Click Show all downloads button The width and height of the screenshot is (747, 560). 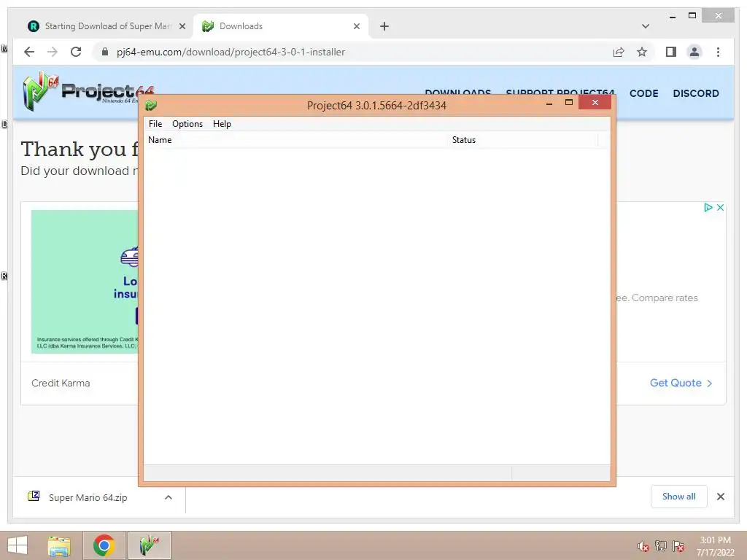coord(679,497)
